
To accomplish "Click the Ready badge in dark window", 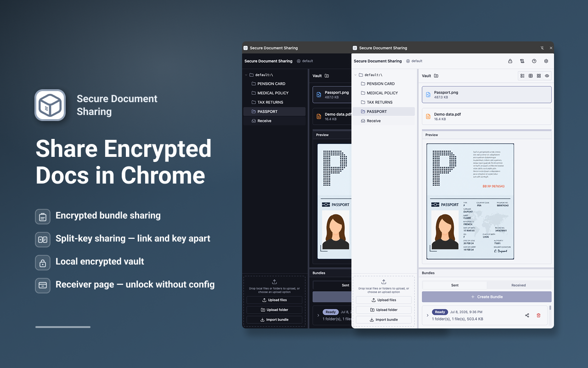I will [x=330, y=312].
